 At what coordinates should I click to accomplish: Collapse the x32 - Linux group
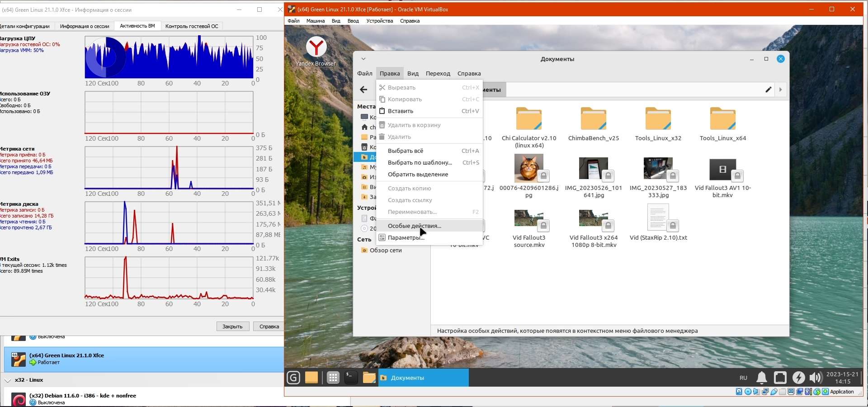8,380
